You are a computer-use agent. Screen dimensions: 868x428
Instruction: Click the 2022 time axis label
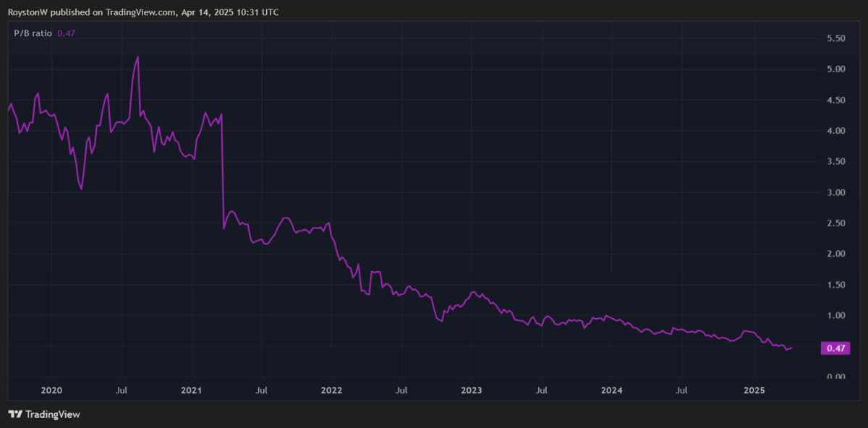[x=331, y=390]
